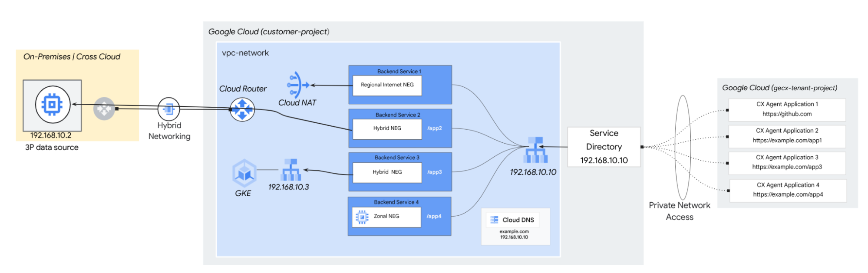The height and width of the screenshot is (273, 868).
Task: Click the Backend Service 4 title
Action: point(396,202)
